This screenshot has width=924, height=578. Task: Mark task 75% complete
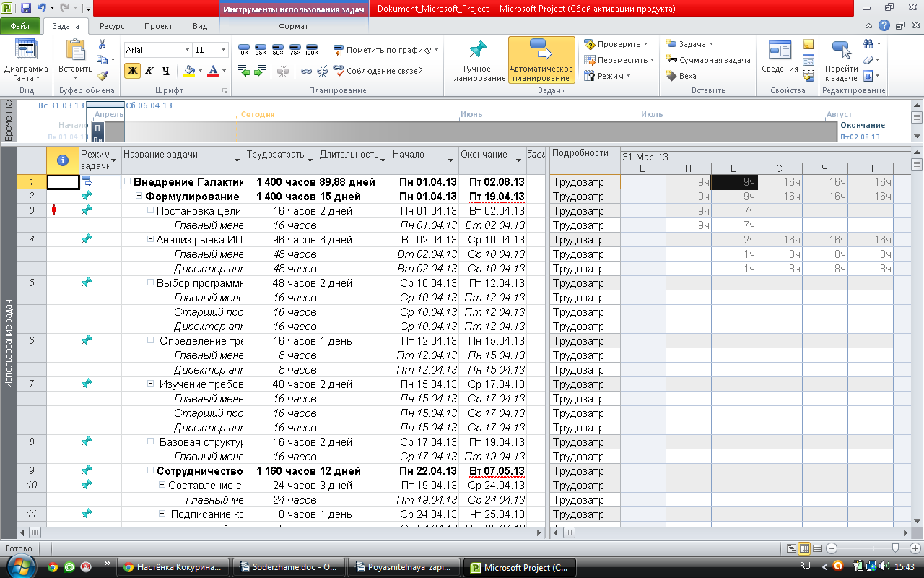click(x=295, y=50)
